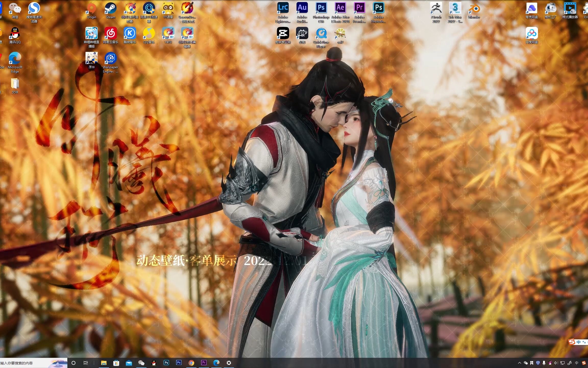Open the 剑网3系列启动器 launcher shortcut
The image size is (588, 368).
coord(130,12)
